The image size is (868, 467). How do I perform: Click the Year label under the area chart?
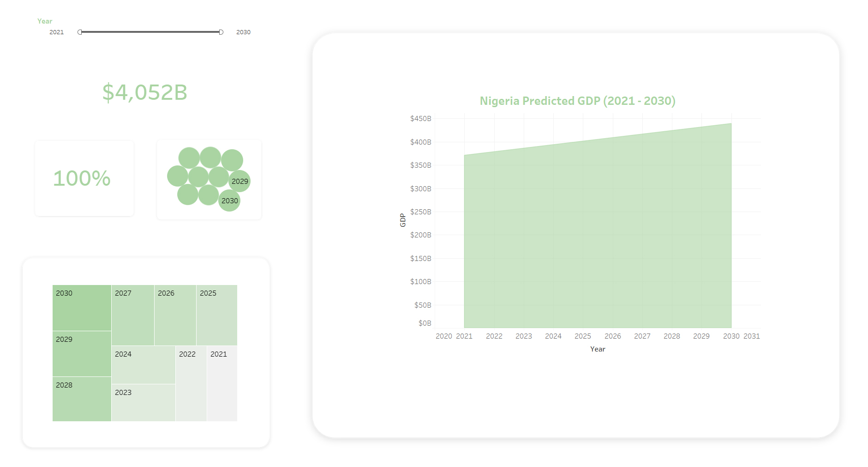click(x=598, y=349)
